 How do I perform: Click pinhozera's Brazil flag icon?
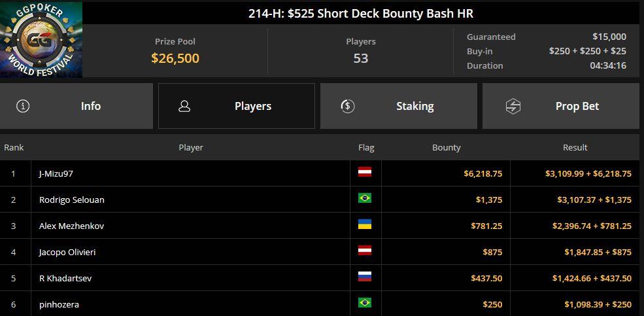click(x=365, y=302)
